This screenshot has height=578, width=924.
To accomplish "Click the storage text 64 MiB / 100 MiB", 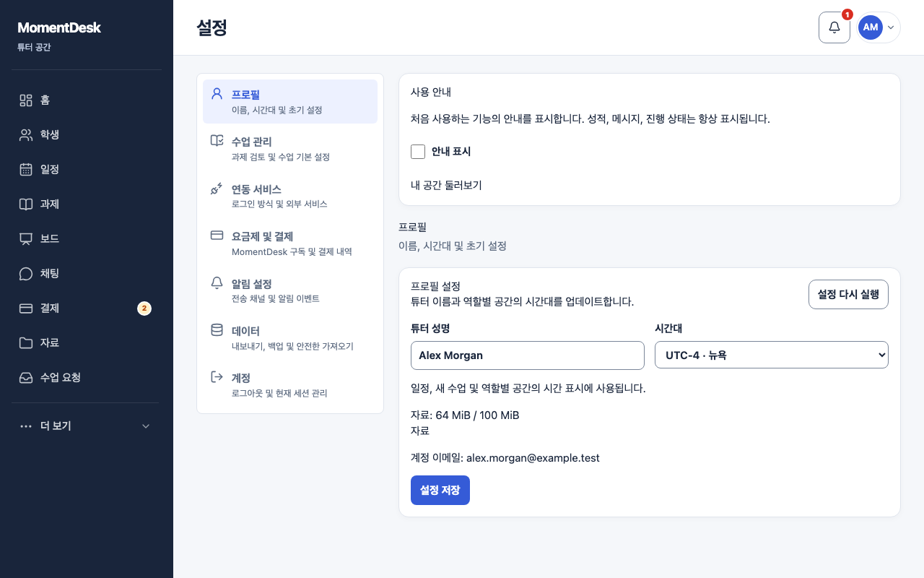I will point(477,415).
